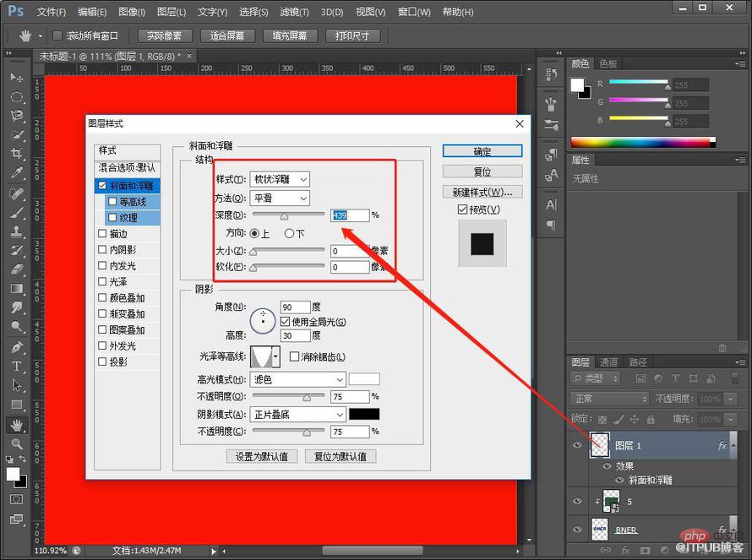Image resolution: width=752 pixels, height=560 pixels.
Task: Select the Eyedropper tool
Action: pos(17,172)
